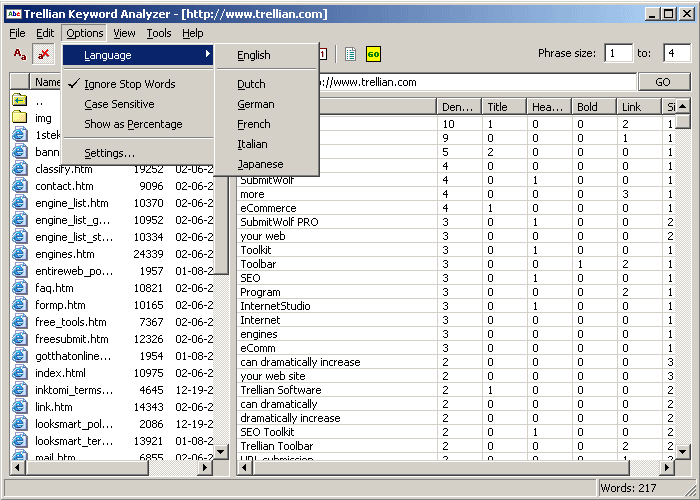Click the file icon beside freesubmit.htm
Image resolution: width=700 pixels, height=500 pixels.
pos(19,338)
